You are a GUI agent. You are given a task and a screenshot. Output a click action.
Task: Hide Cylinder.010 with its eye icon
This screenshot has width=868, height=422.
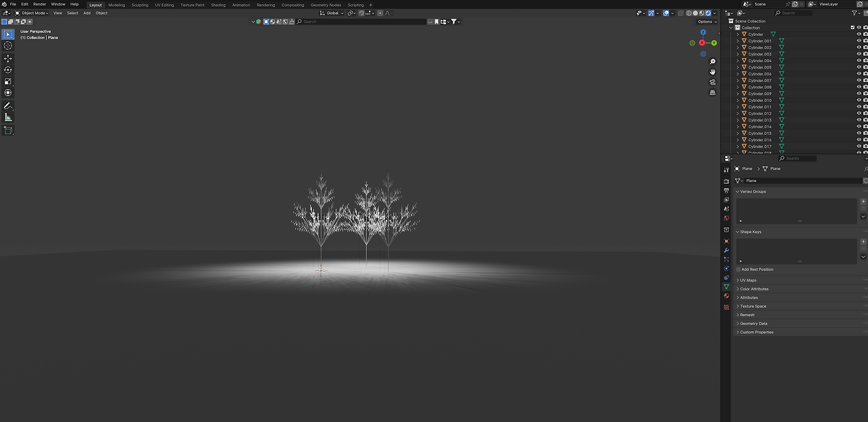859,100
